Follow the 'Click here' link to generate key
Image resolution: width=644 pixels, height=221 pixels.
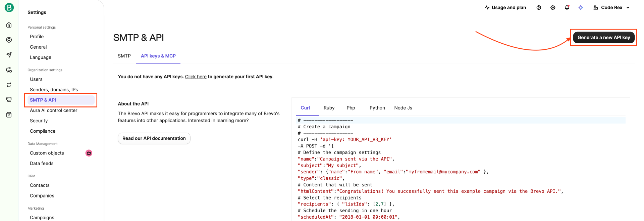coord(196,77)
